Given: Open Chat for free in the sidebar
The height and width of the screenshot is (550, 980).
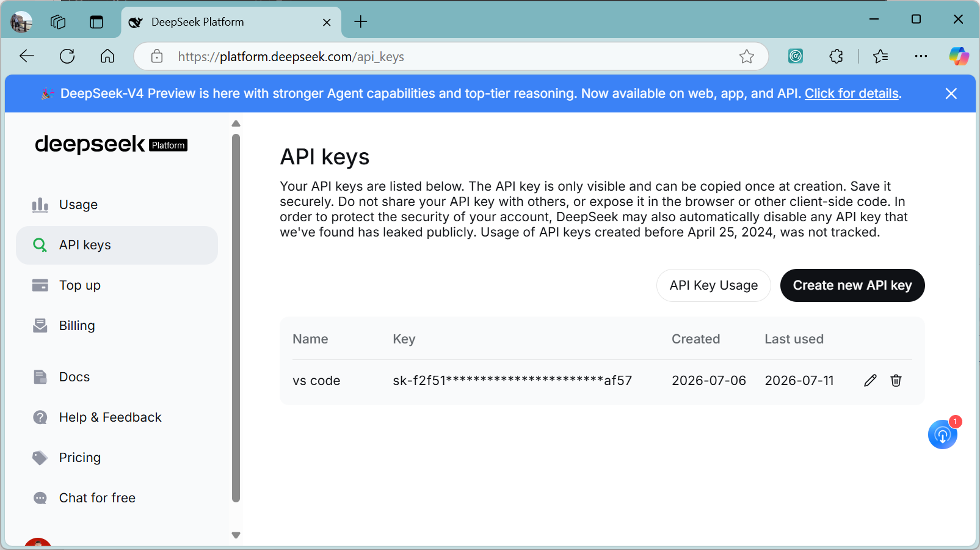Looking at the screenshot, I should [117, 498].
